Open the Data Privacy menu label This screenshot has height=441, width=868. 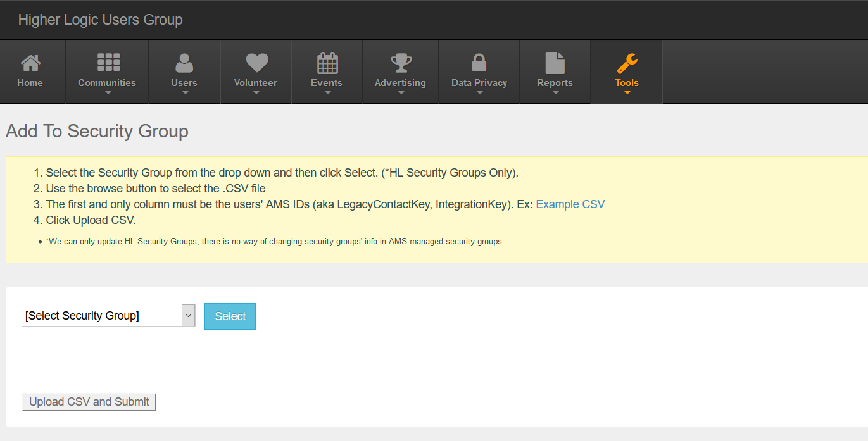pyautogui.click(x=479, y=83)
